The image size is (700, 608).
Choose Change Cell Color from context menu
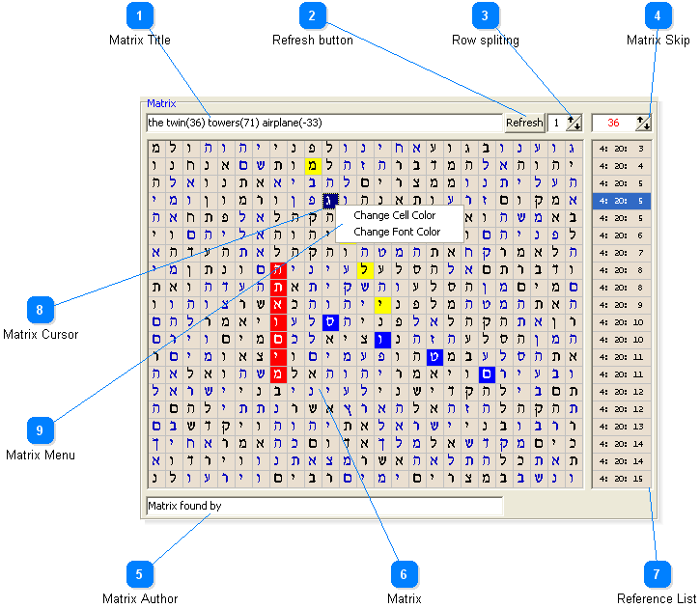coord(394,215)
